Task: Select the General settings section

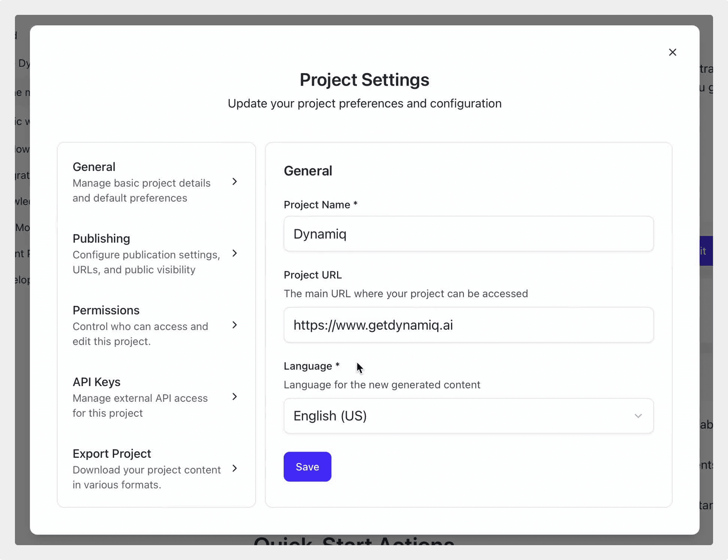Action: [94, 167]
